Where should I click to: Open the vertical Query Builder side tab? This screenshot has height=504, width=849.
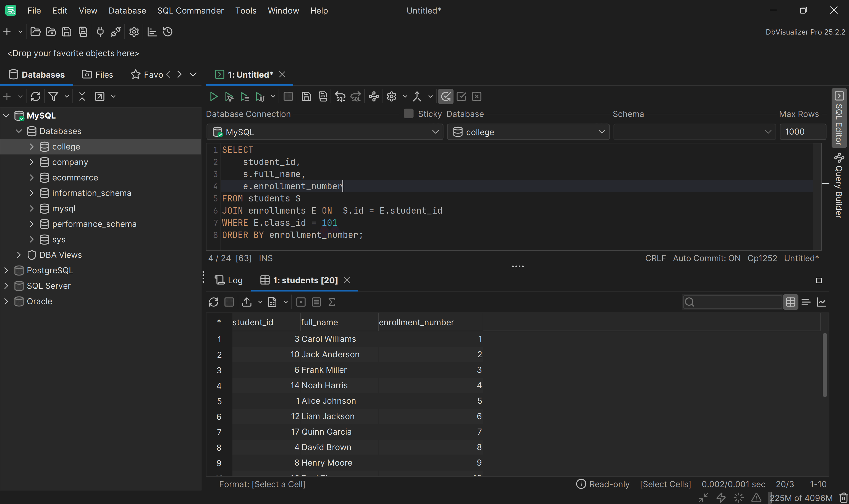point(839,185)
